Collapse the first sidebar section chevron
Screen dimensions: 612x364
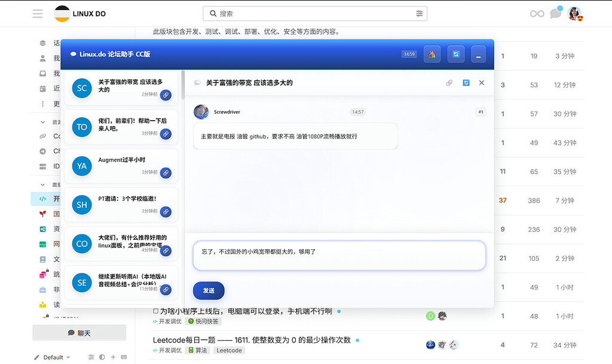tap(42, 122)
